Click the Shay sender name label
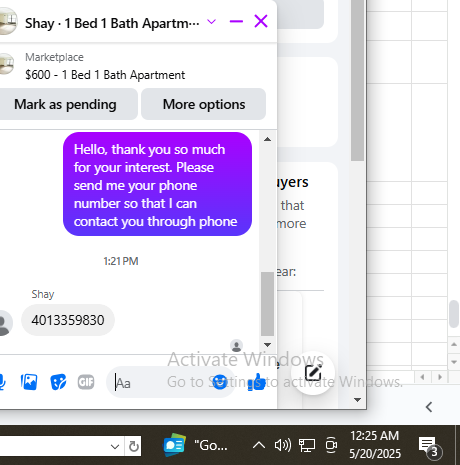 point(43,294)
